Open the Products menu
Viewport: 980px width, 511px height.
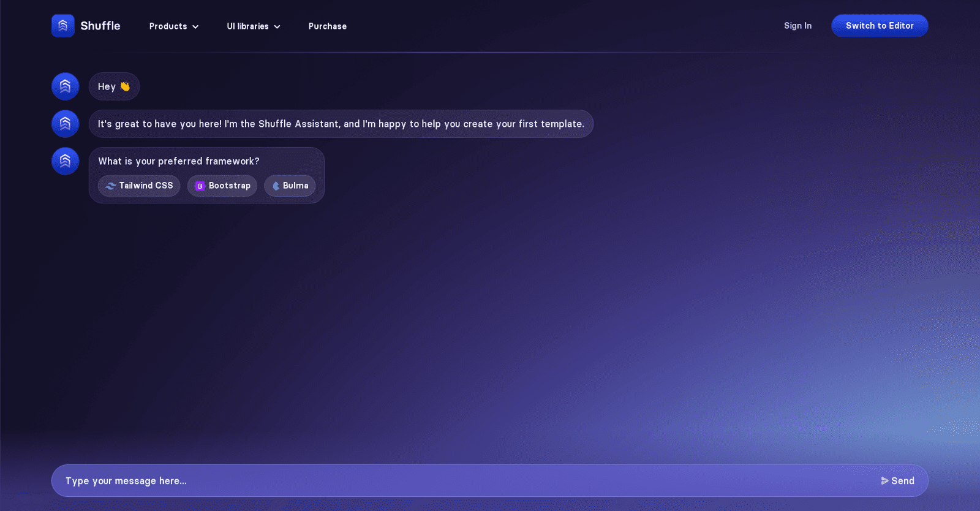point(168,26)
